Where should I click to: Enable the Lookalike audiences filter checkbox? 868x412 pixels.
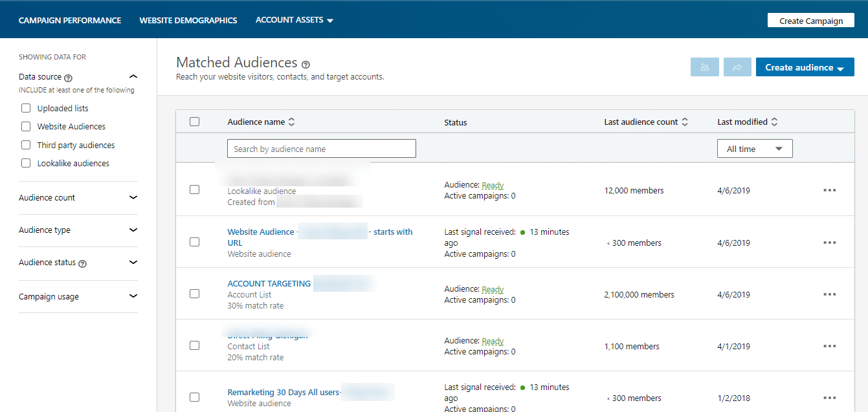point(26,163)
